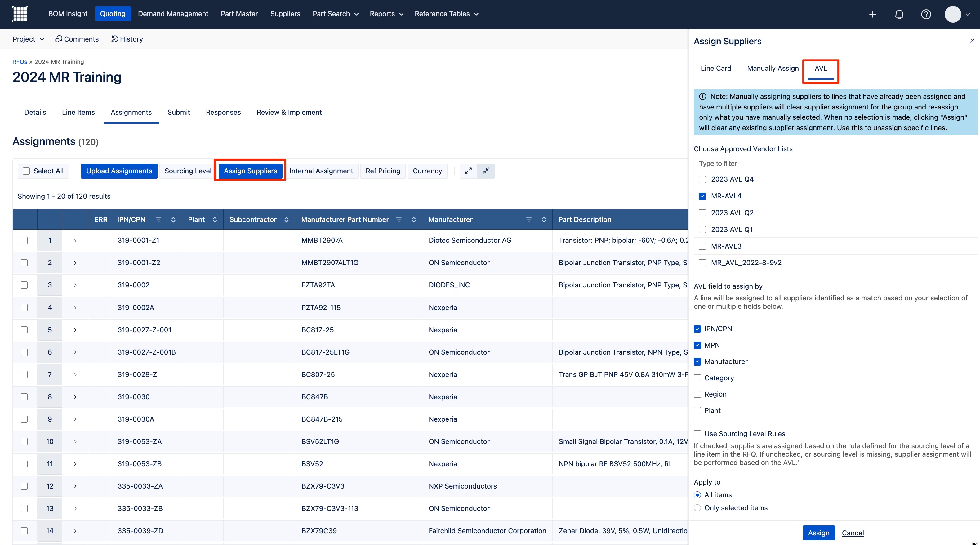The image size is (980, 545).
Task: Click the Cancel link
Action: [853, 533]
